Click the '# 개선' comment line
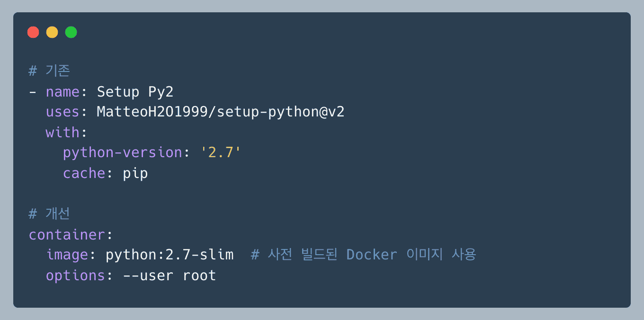The height and width of the screenshot is (320, 644). coord(49,213)
